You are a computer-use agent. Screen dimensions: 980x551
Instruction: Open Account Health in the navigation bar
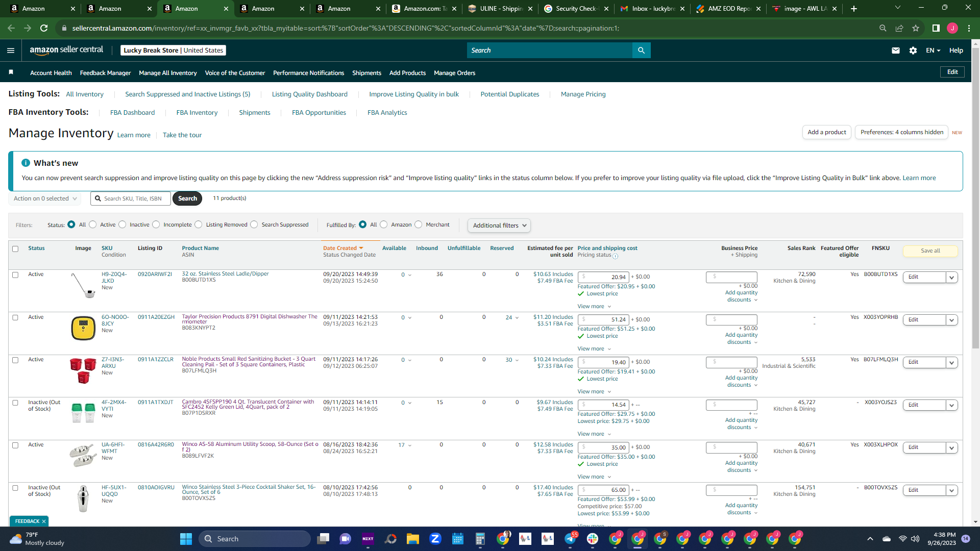(x=51, y=73)
